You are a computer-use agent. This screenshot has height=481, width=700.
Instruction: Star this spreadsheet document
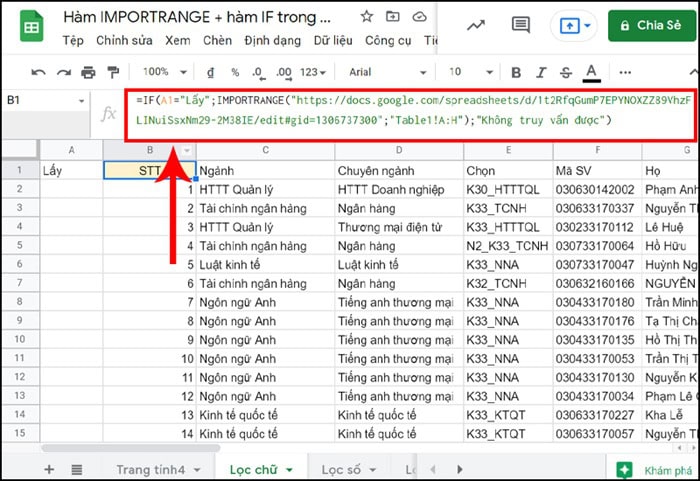[367, 17]
